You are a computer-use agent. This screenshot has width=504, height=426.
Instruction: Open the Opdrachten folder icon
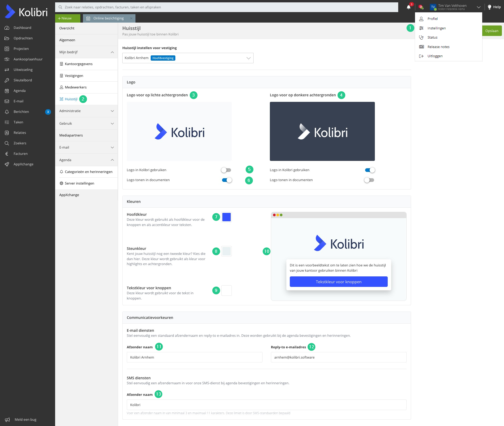[x=7, y=38]
